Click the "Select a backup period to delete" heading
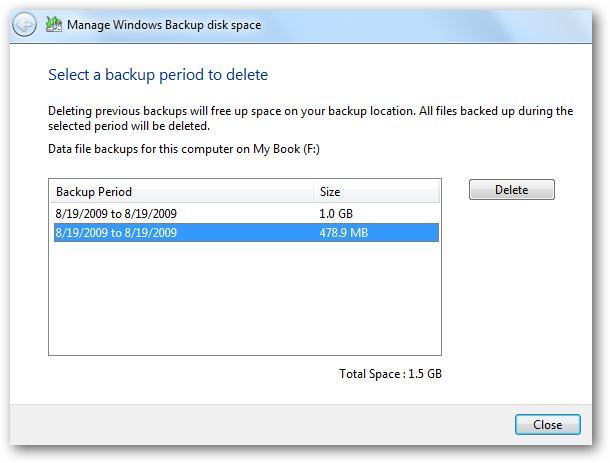 (x=158, y=75)
